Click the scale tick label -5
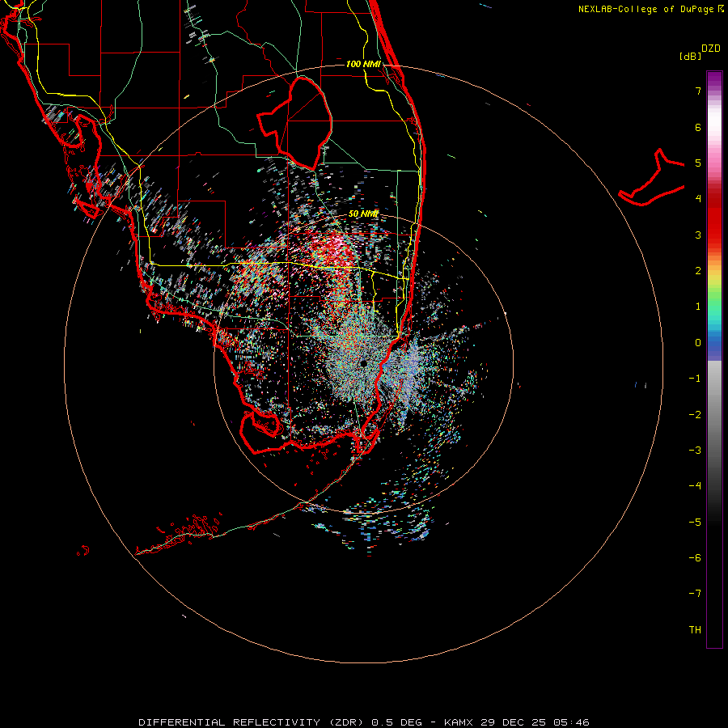Viewport: 728px width, 728px height. pyautogui.click(x=695, y=523)
